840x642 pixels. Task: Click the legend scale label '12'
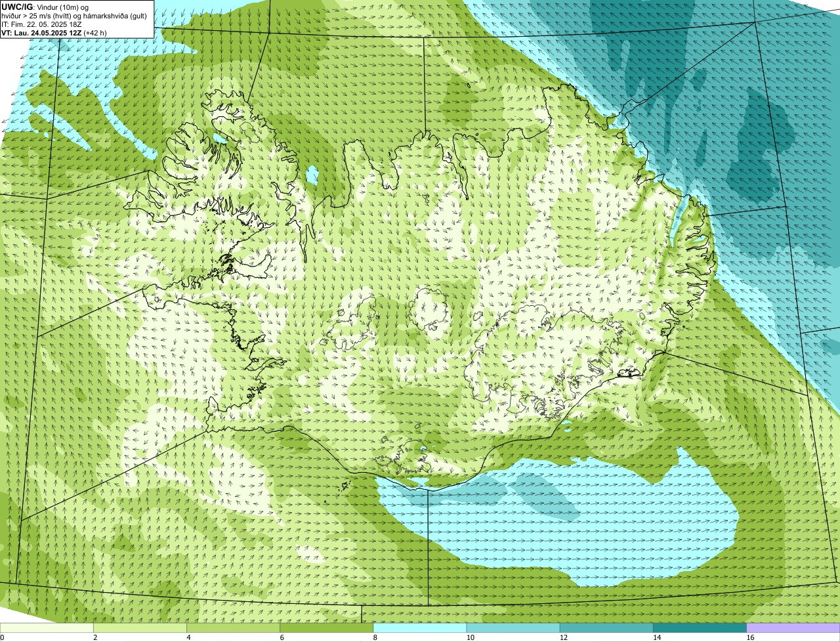click(564, 637)
